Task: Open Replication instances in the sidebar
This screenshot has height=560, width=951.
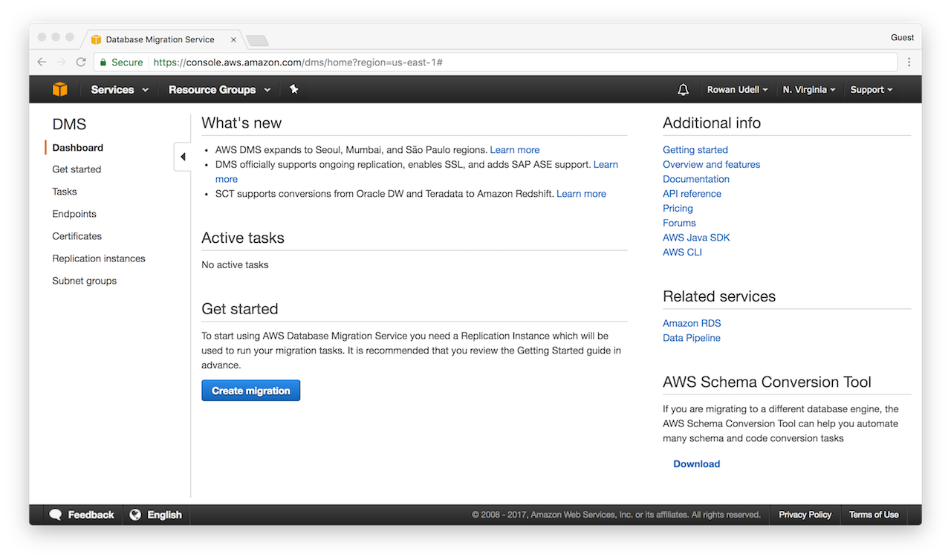Action: (99, 258)
